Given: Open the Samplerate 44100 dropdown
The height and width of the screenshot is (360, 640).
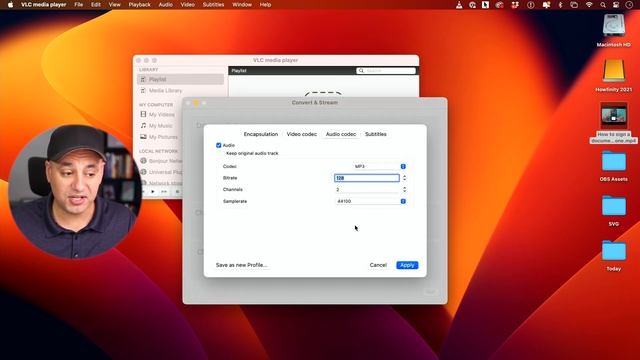Looking at the screenshot, I should coord(371,201).
